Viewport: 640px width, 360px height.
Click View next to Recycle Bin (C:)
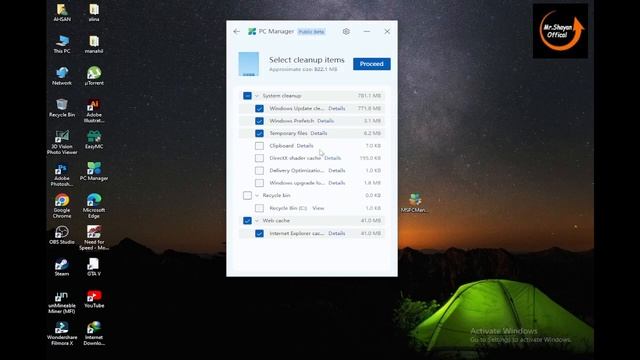[x=318, y=208]
